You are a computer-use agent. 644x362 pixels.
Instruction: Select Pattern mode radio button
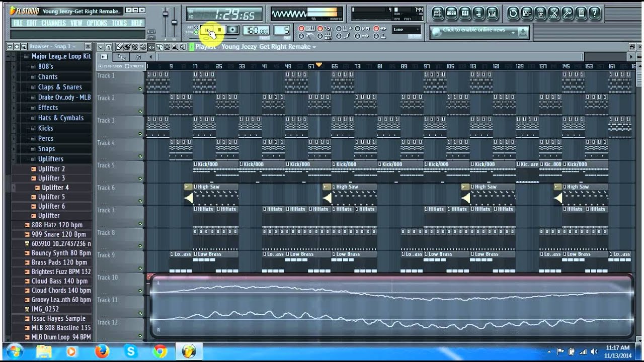196,27
